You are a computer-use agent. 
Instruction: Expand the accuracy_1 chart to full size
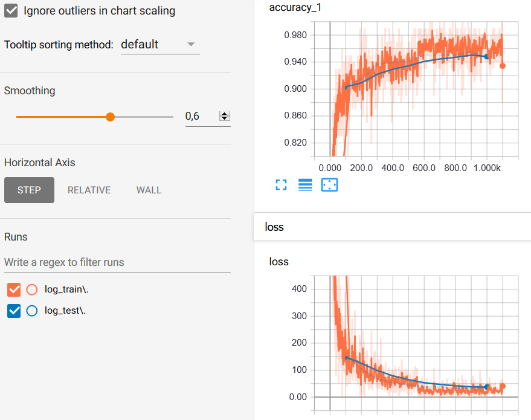280,186
